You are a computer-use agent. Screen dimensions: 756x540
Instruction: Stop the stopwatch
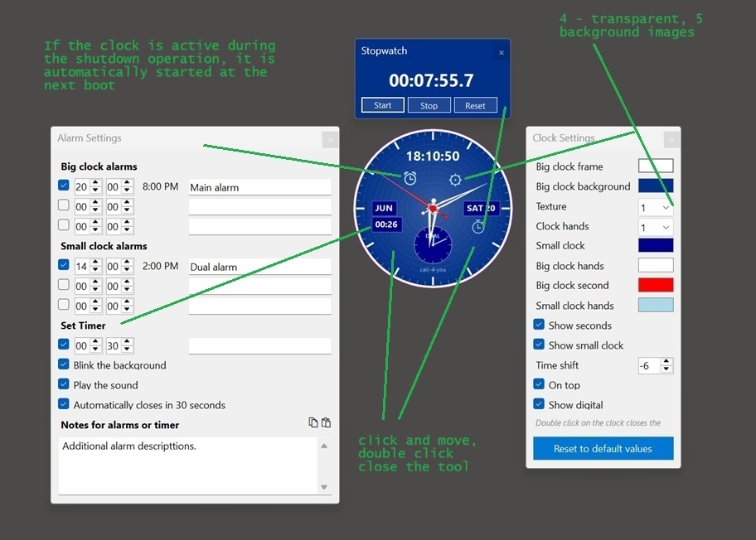click(429, 105)
